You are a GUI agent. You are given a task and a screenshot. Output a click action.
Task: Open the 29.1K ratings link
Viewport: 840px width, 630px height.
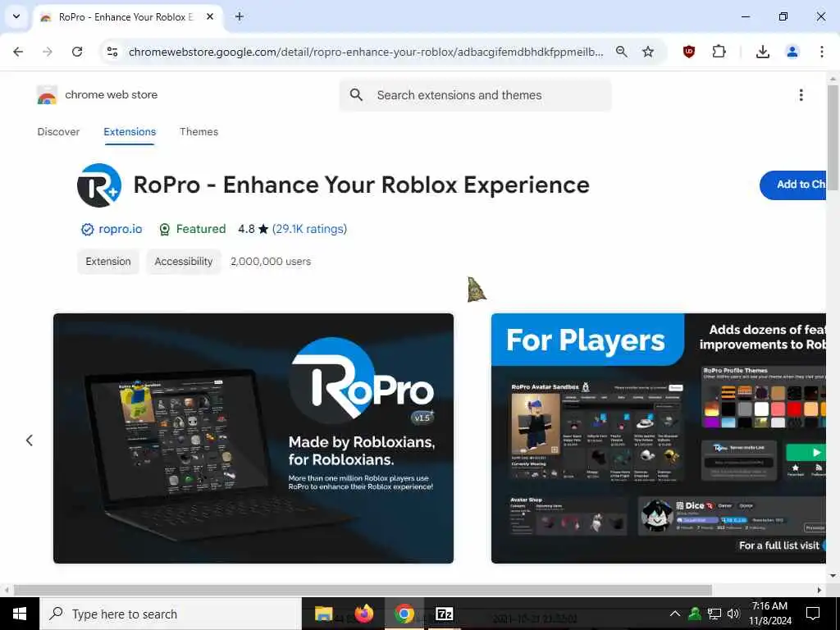click(309, 230)
